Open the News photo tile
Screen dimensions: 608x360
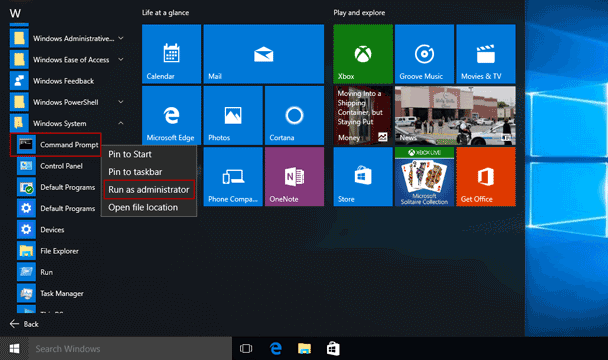(x=455, y=115)
